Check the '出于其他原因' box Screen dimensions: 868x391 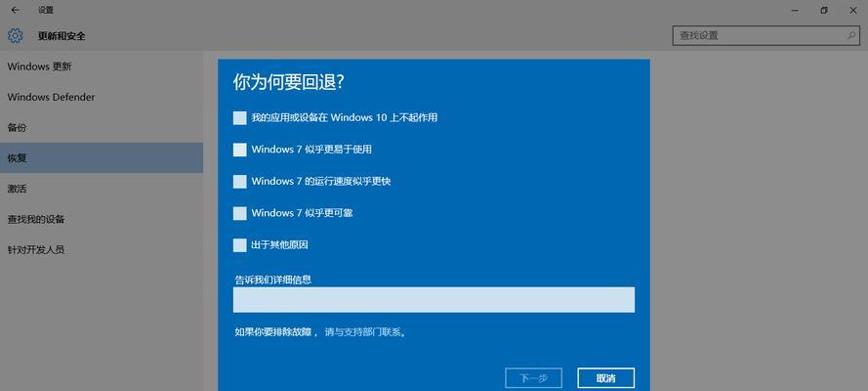click(239, 245)
